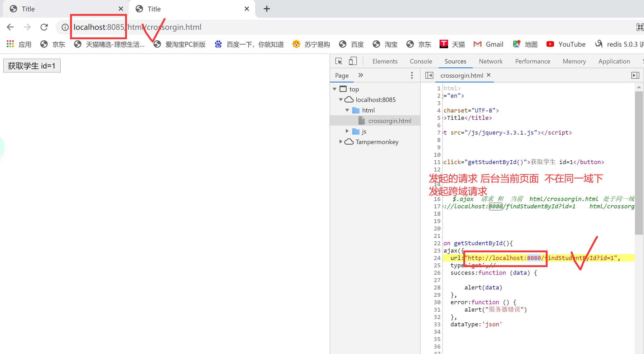644x354 pixels.
Task: Close the second Title tab
Action: (x=247, y=9)
